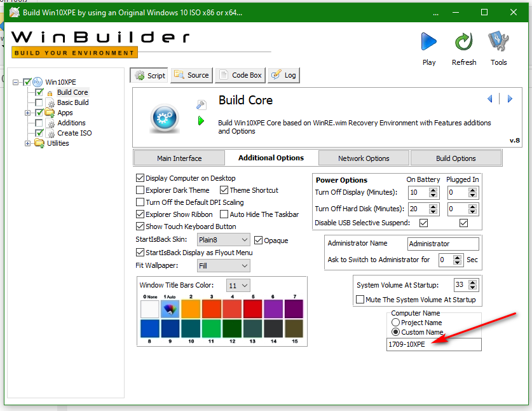
Task: Increase On Battery display timeout stepper
Action: click(433, 190)
